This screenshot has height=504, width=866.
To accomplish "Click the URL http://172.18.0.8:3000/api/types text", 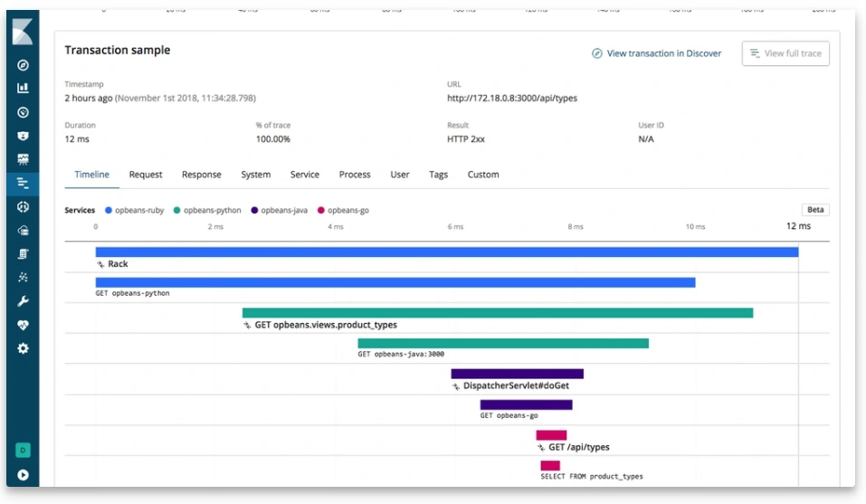I will tap(512, 99).
